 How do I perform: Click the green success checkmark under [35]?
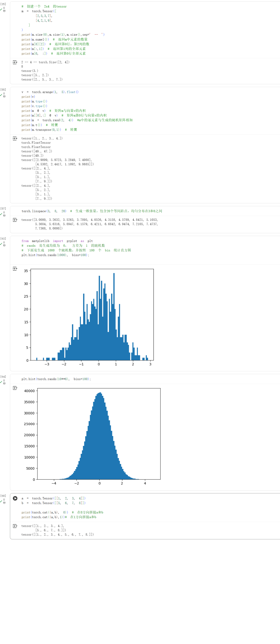pyautogui.click(x=1, y=10)
